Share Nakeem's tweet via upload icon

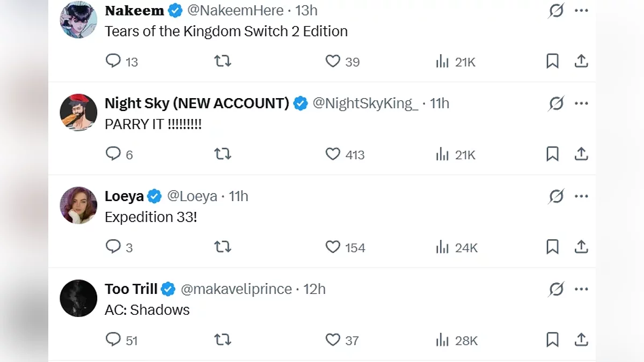(581, 62)
